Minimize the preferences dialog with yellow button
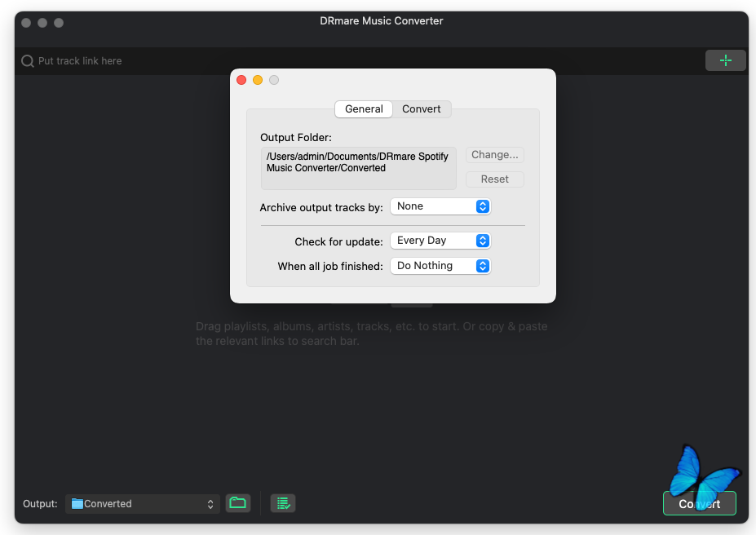Screen dimensions: 756x535 pos(258,80)
